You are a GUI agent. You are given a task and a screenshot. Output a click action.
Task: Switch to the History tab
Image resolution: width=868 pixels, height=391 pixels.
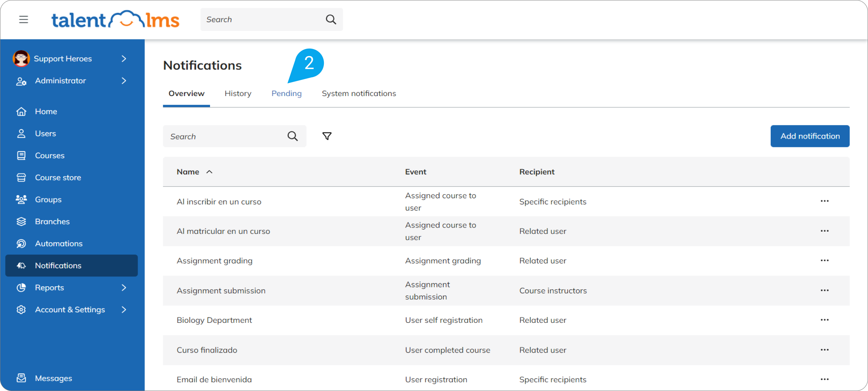pyautogui.click(x=238, y=93)
